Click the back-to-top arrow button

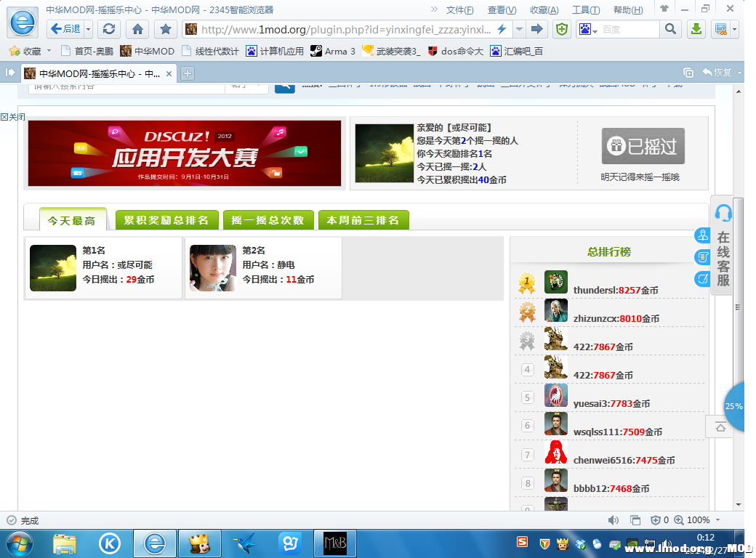click(720, 427)
